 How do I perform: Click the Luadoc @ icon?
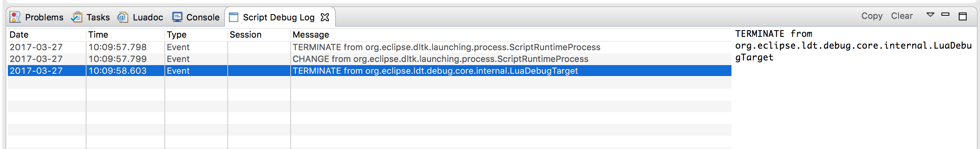[123, 17]
